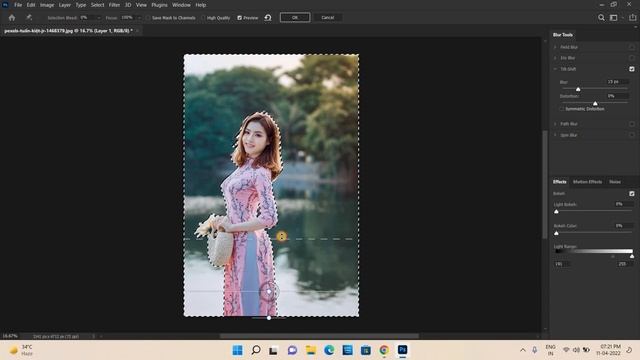The width and height of the screenshot is (640, 360).
Task: Click the Wi-Fi tray icon
Action: click(566, 350)
